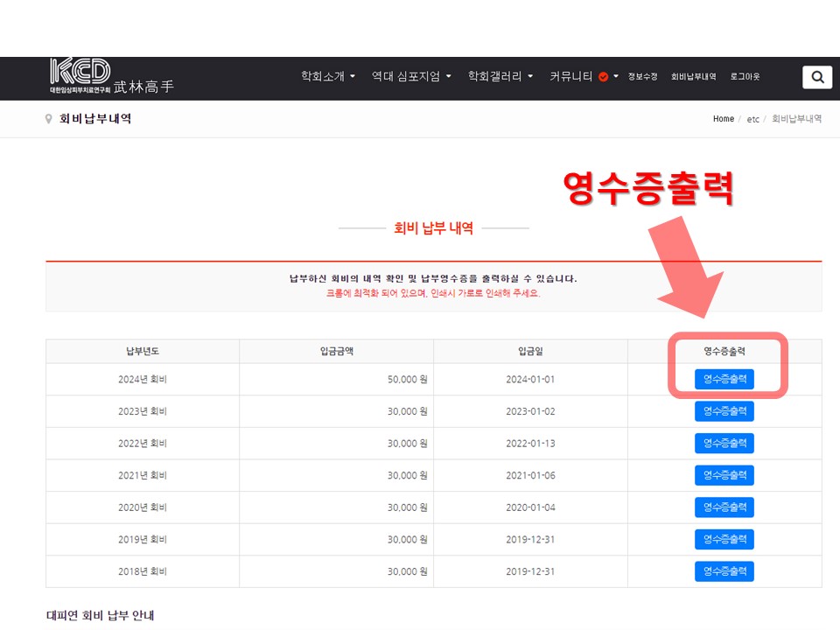Click the red check badge beside 커뮤니티
This screenshot has width=840, height=630.
(x=604, y=77)
